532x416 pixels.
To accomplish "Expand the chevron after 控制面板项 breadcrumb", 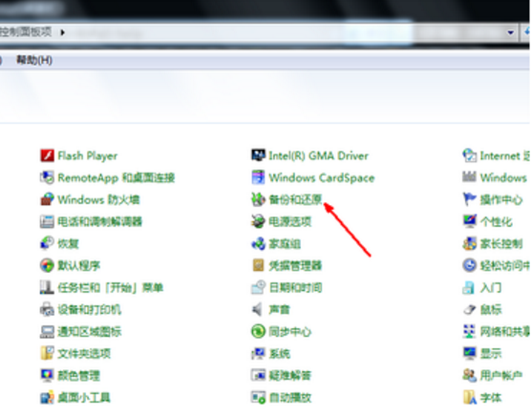I will 62,32.
